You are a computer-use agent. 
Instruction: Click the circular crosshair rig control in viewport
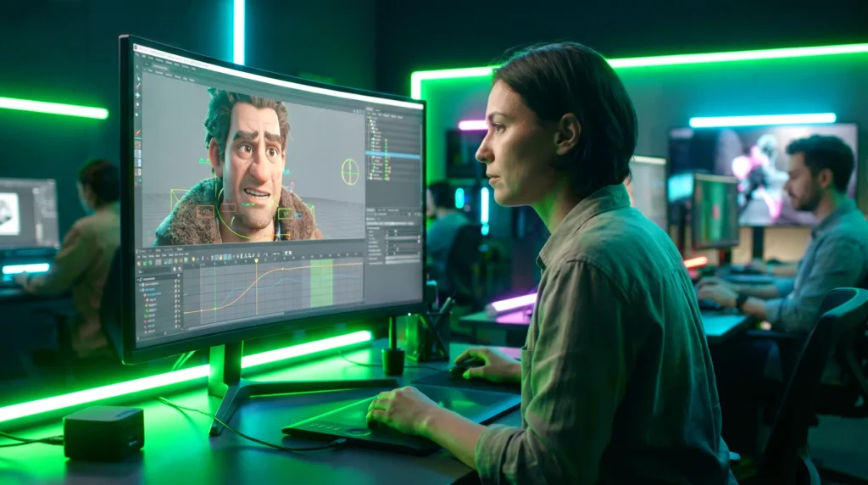[350, 171]
